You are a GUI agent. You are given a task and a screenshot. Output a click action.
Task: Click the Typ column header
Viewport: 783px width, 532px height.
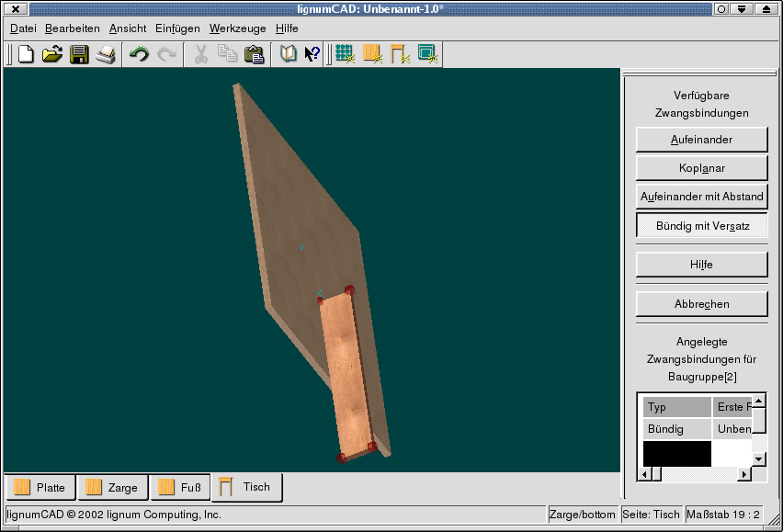click(677, 407)
